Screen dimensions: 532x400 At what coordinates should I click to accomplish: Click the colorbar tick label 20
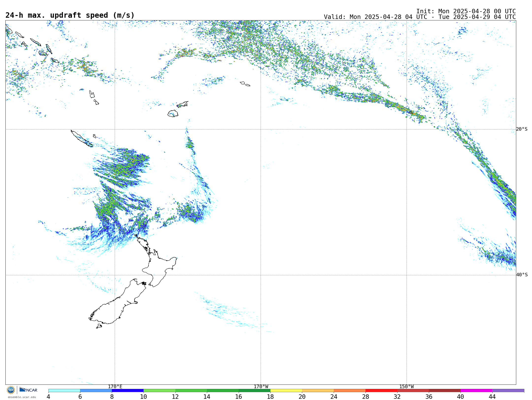302,397
